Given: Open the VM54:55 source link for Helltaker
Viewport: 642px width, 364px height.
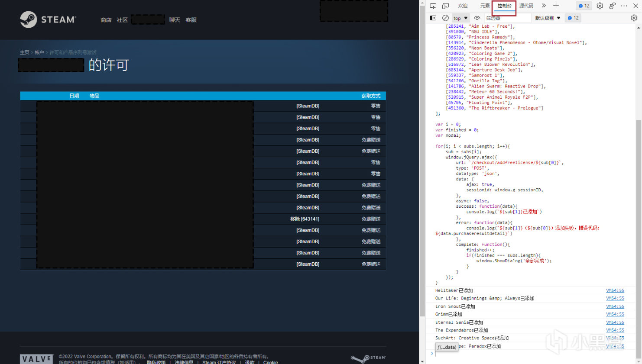Looking at the screenshot, I should 615,290.
